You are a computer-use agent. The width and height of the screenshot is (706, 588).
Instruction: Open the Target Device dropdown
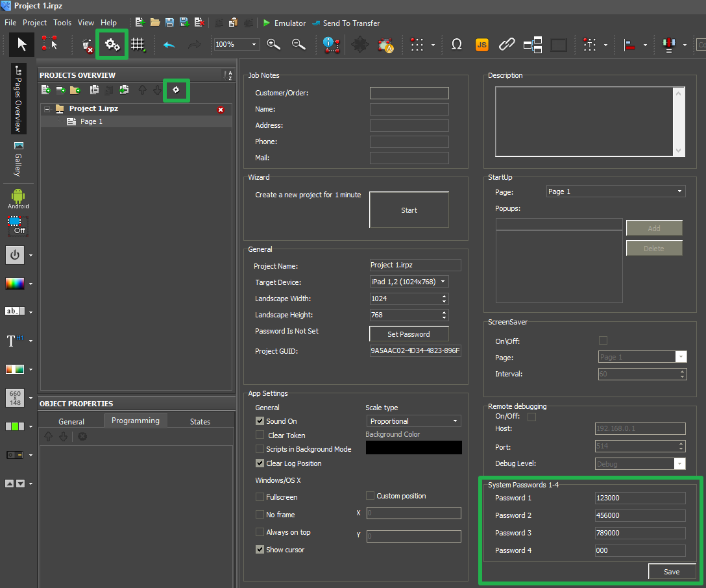click(409, 282)
